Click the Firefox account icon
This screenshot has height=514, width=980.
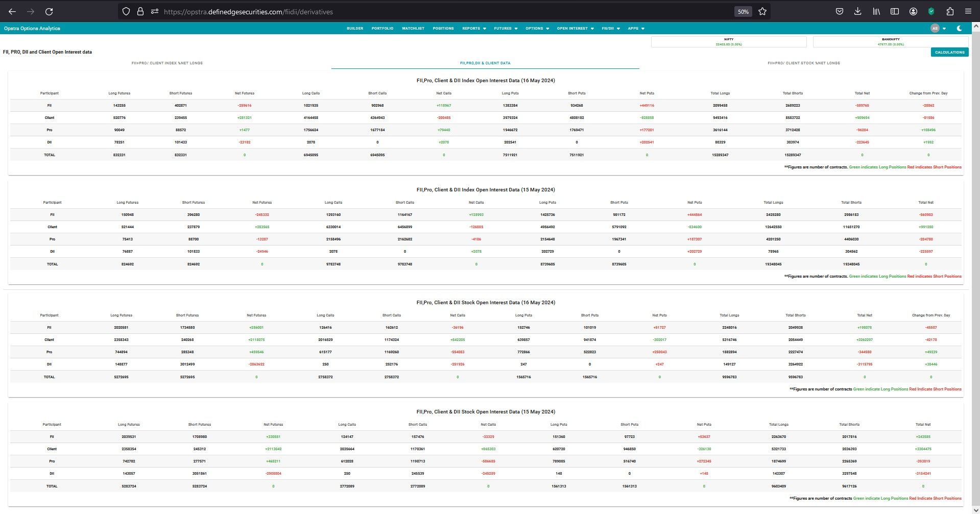pyautogui.click(x=913, y=11)
